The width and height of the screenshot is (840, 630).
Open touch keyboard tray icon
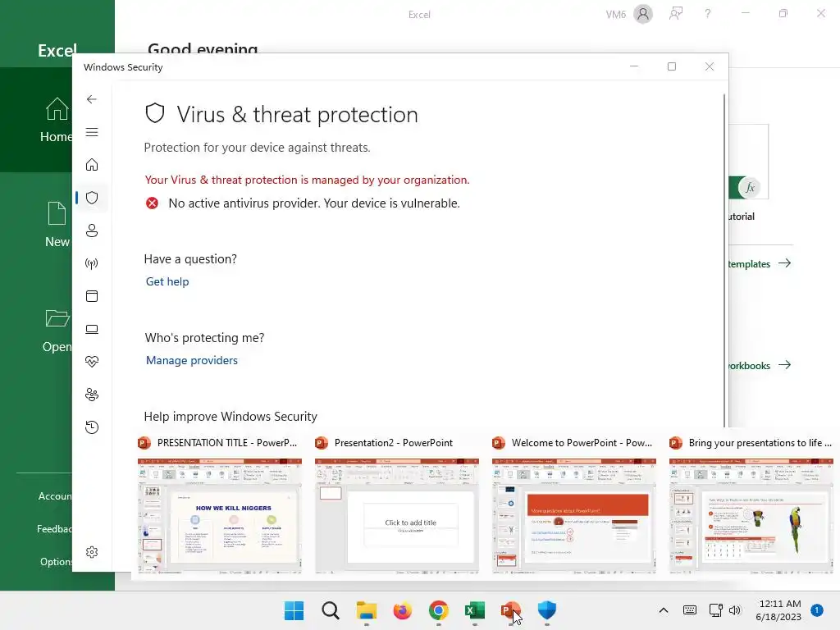click(689, 610)
